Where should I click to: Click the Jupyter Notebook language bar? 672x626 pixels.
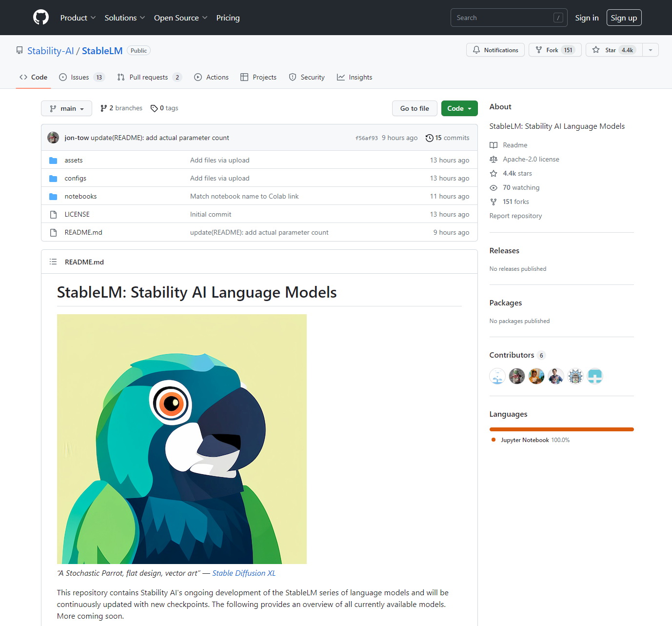[x=561, y=429]
